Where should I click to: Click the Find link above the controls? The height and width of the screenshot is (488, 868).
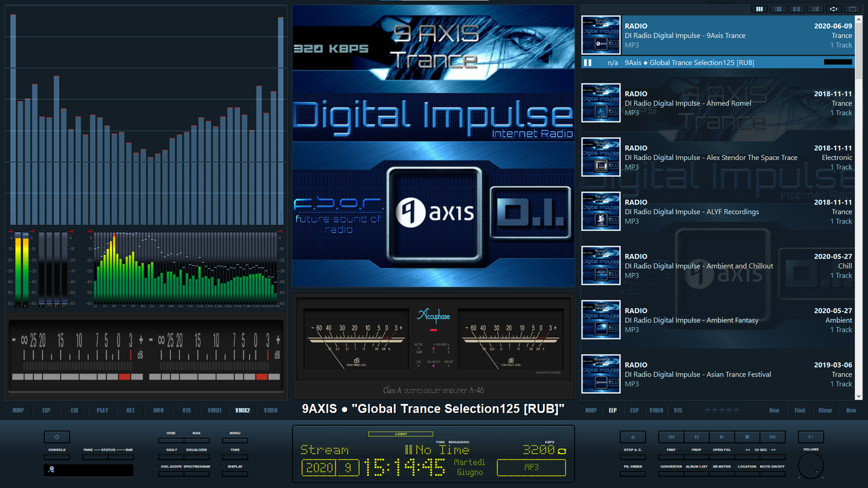coord(800,410)
